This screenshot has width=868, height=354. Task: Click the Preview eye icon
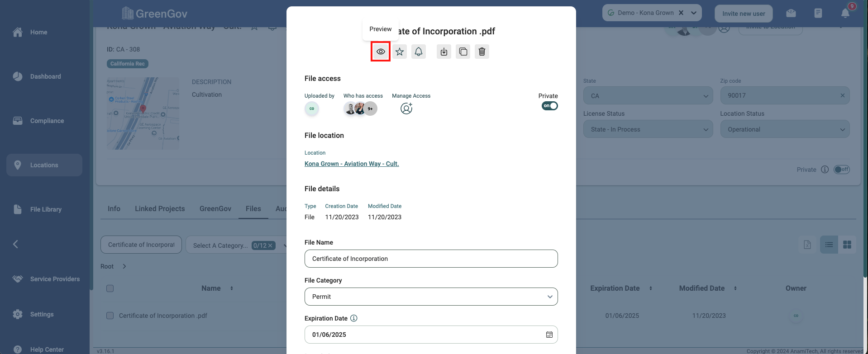point(381,52)
